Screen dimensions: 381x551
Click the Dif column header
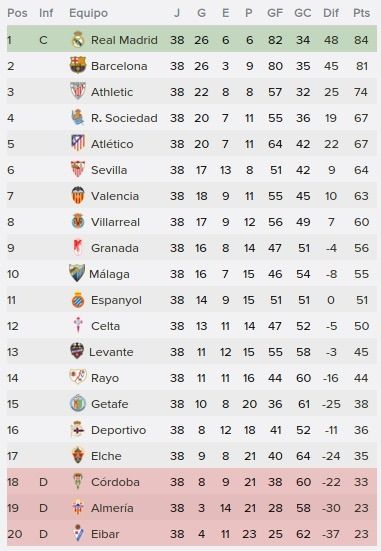[331, 13]
